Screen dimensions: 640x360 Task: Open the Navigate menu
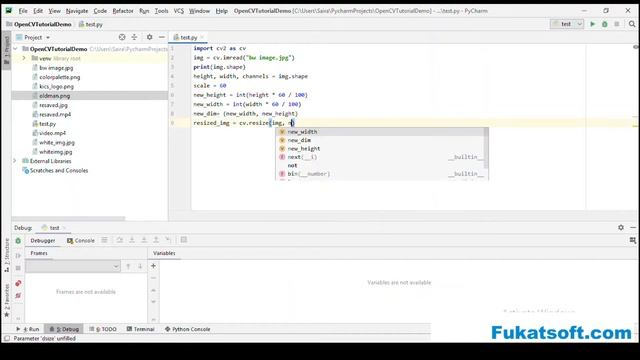click(x=77, y=11)
